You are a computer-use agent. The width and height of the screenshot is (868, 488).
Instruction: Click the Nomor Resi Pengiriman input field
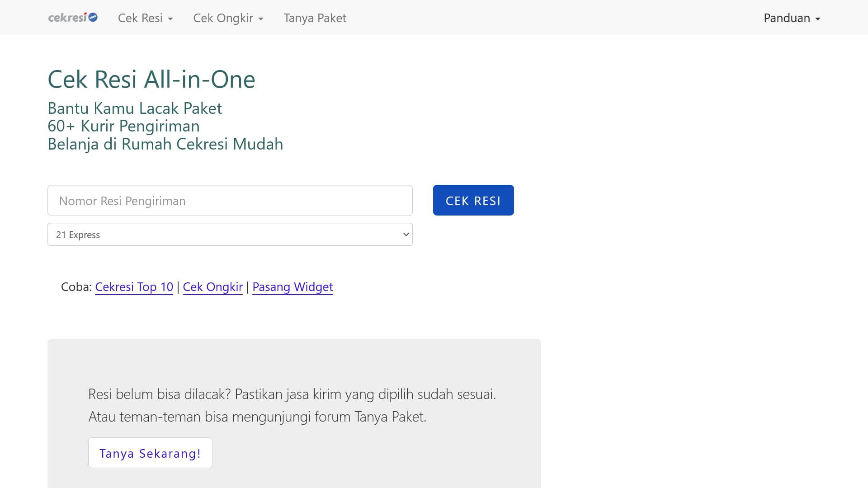(x=230, y=200)
